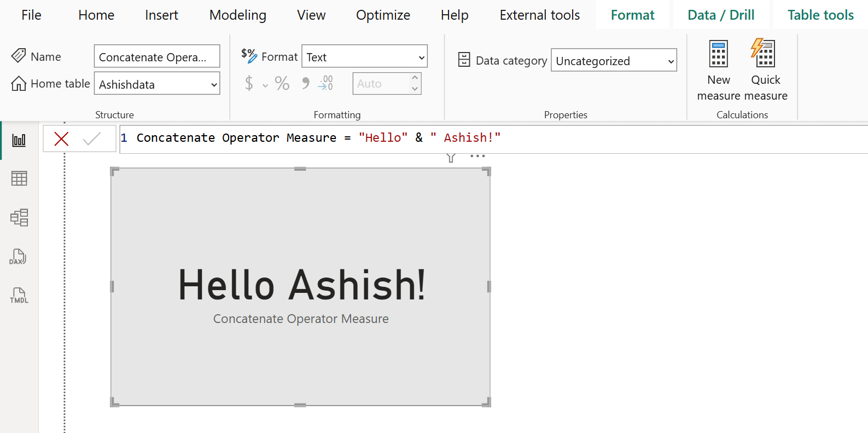Click the New measure icon
This screenshot has height=433, width=868.
(x=718, y=54)
